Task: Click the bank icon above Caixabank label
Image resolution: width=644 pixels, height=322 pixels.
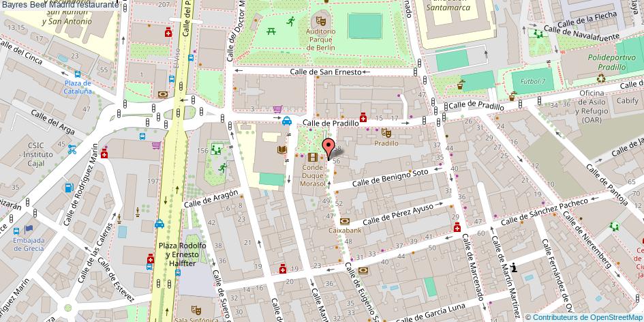Action: 345,221
